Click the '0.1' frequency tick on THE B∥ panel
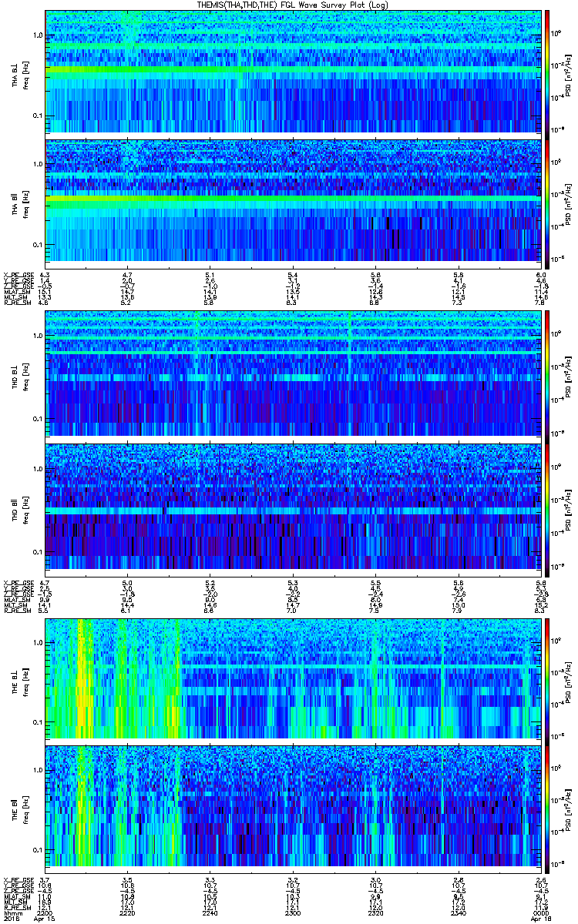 tap(38, 849)
